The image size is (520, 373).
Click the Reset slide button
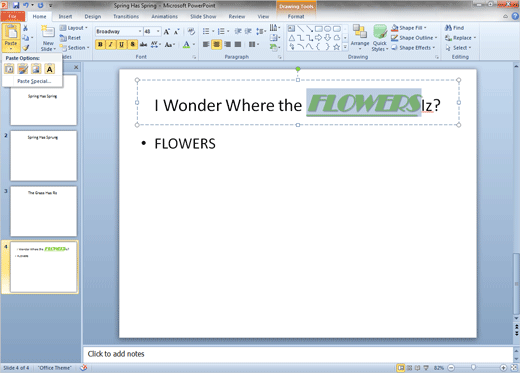click(70, 38)
